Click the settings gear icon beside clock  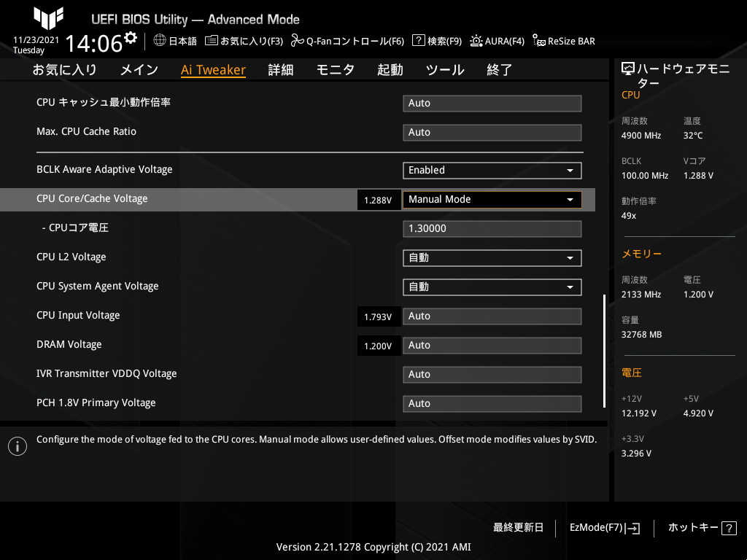tap(130, 38)
